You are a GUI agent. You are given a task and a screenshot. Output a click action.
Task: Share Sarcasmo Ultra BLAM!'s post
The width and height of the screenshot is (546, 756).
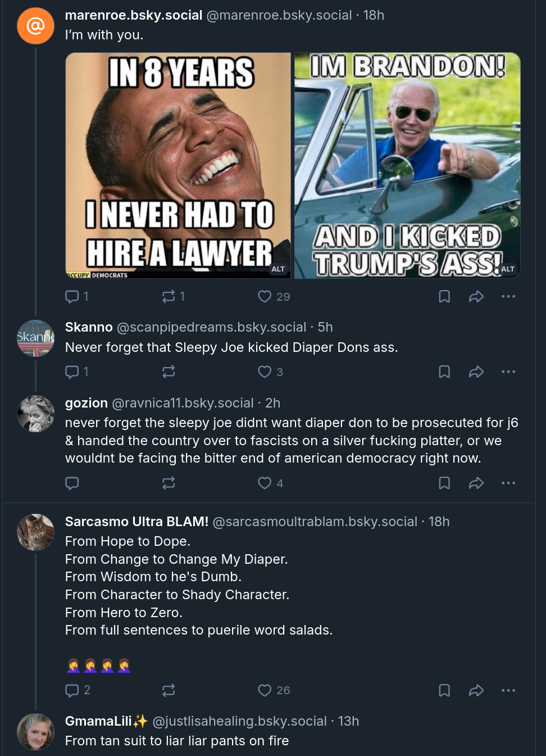(x=476, y=690)
